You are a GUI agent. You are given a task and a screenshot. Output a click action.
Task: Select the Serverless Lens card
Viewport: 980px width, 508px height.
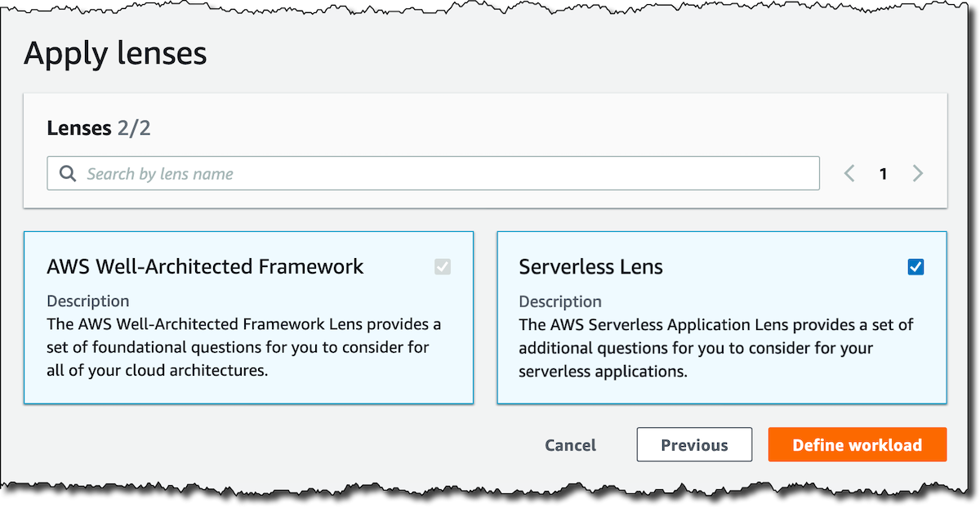point(721,384)
